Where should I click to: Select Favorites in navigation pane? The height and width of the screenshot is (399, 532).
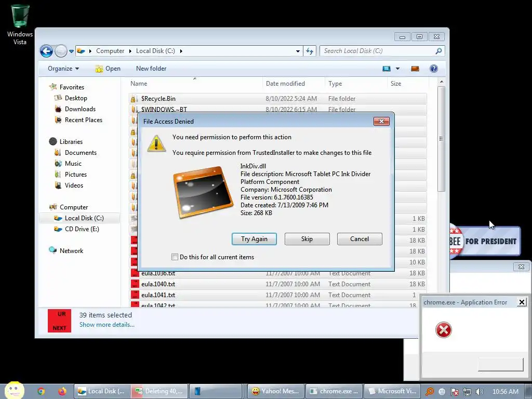pyautogui.click(x=72, y=87)
